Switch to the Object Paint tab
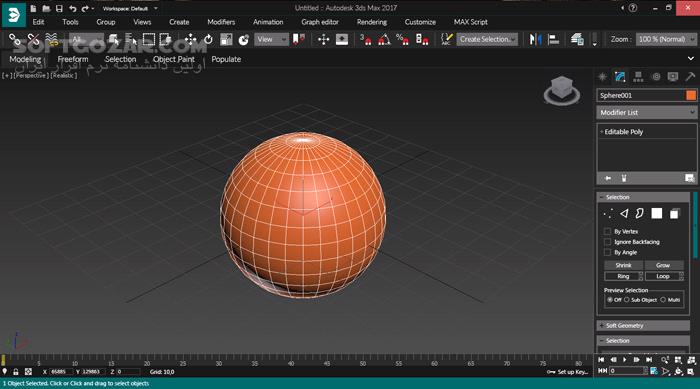The height and width of the screenshot is (389, 700). click(174, 59)
